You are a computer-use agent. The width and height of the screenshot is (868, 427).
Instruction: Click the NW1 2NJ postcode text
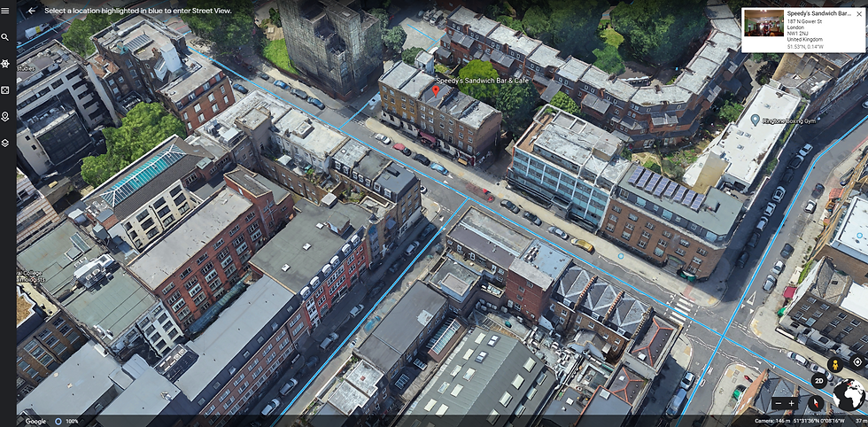797,34
